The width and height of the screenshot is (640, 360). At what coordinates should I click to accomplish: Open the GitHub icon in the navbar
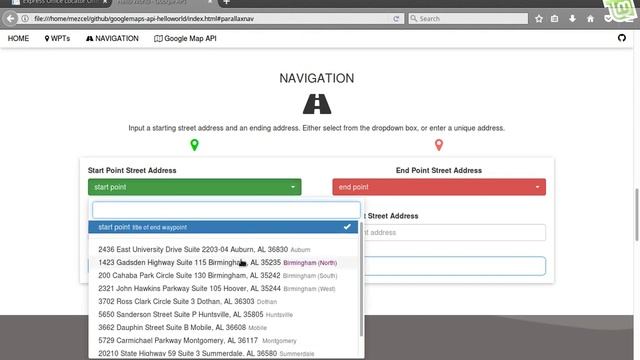[622, 38]
